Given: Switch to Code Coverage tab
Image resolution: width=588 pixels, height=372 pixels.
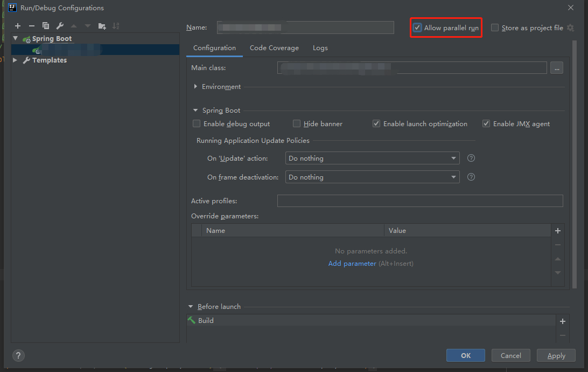Looking at the screenshot, I should [x=274, y=47].
